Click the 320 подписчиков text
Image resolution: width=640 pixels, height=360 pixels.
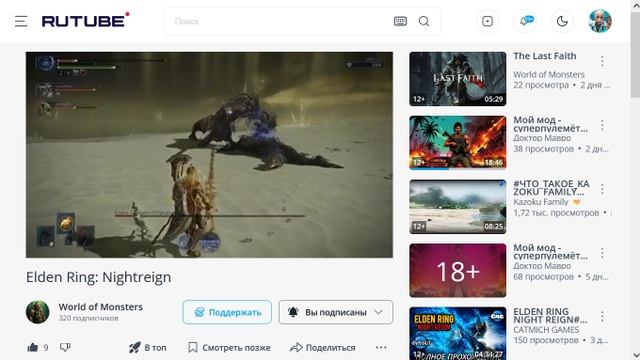(88, 318)
